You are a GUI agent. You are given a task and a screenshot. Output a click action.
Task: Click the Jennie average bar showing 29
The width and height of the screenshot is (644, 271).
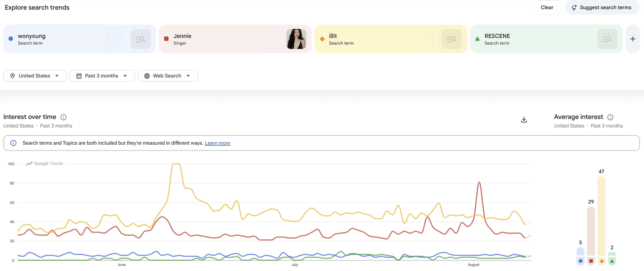[591, 231]
